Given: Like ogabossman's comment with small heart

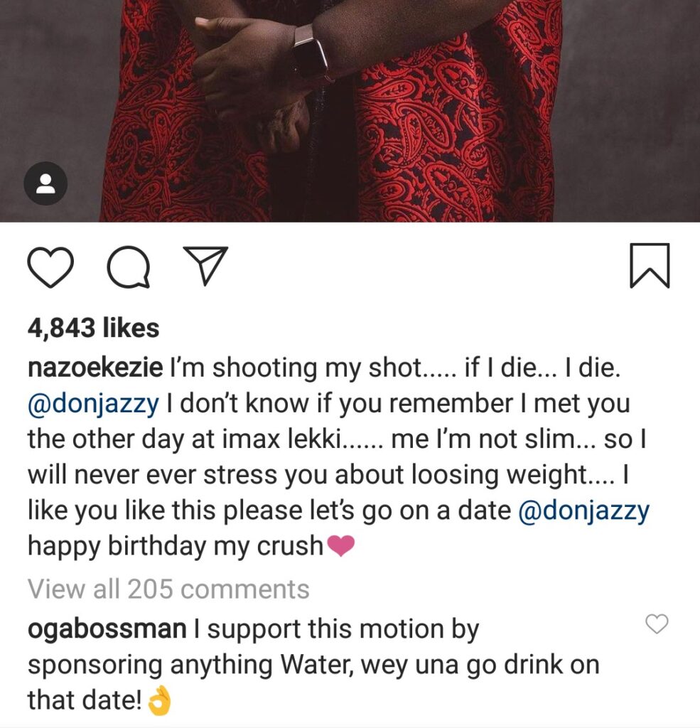Looking at the screenshot, I should [x=657, y=624].
